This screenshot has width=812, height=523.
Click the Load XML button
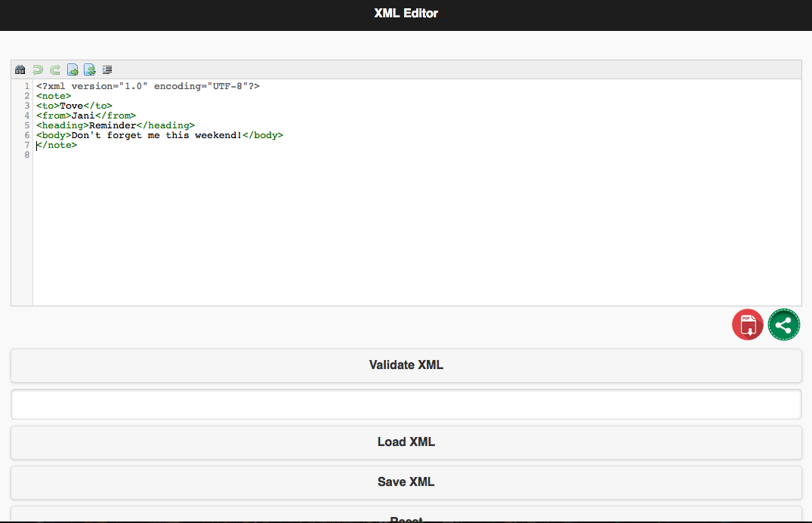click(406, 442)
